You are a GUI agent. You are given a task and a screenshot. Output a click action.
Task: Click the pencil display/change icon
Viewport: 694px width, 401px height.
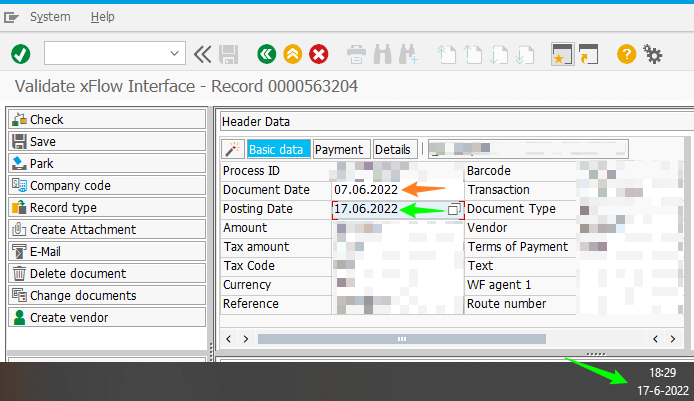[x=233, y=149]
